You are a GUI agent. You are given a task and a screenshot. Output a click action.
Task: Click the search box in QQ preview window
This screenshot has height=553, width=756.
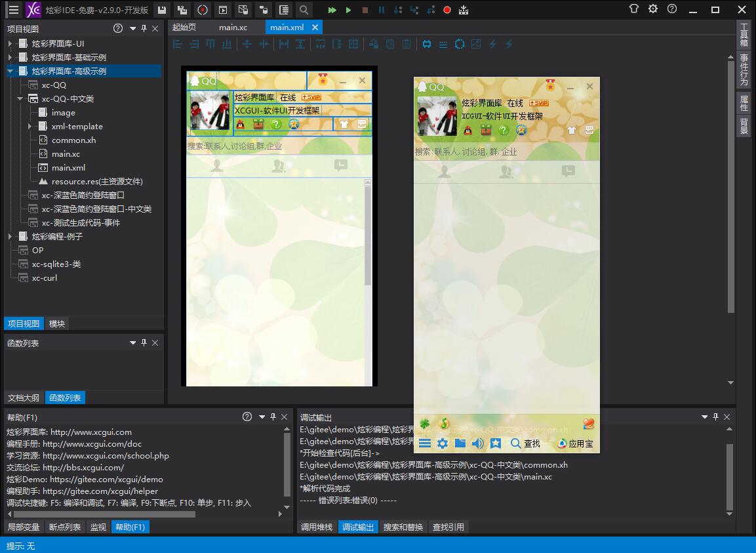click(x=506, y=152)
